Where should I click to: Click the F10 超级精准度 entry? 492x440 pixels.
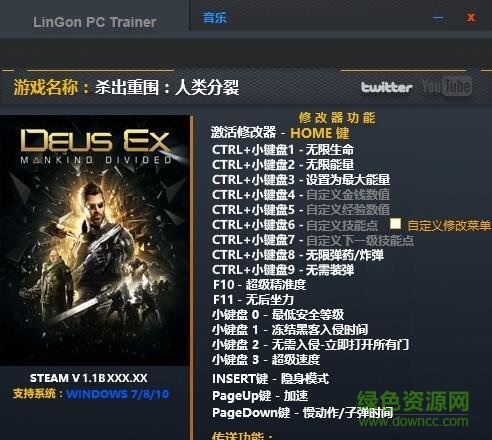259,285
